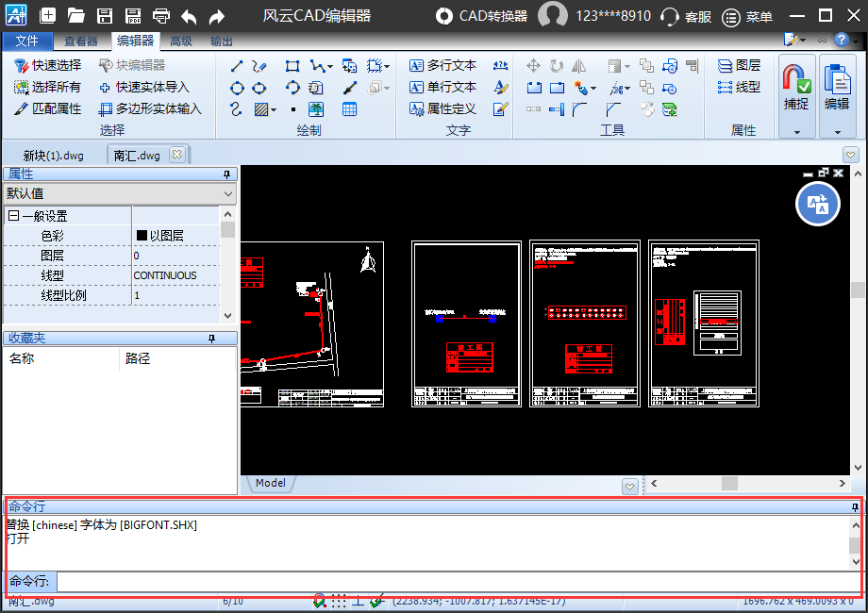Open dropdown under the 编辑 button

[838, 132]
